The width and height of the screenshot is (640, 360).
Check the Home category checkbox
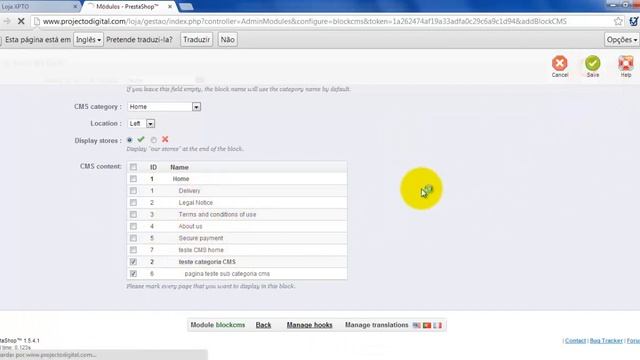(x=133, y=179)
